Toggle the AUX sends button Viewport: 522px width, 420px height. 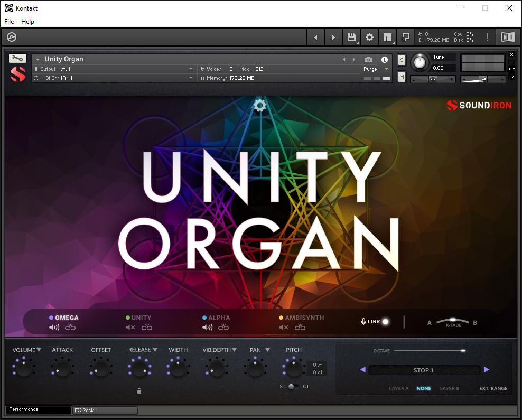click(511, 69)
